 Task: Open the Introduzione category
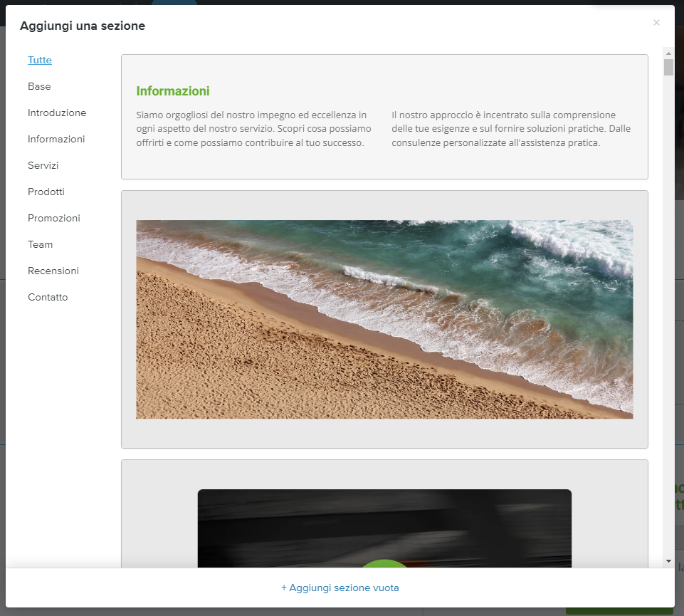[x=57, y=113]
